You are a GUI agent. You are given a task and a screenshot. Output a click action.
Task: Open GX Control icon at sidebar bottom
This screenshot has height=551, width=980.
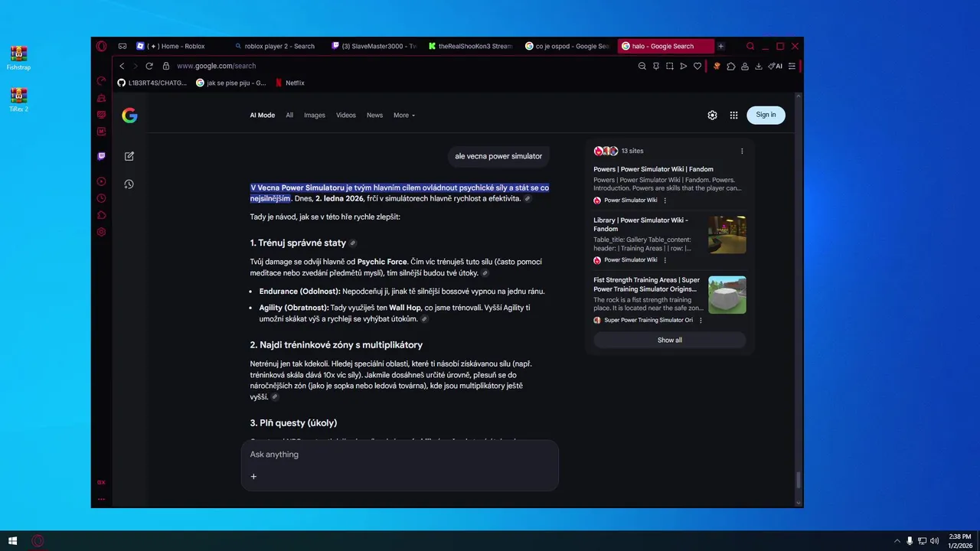click(101, 482)
